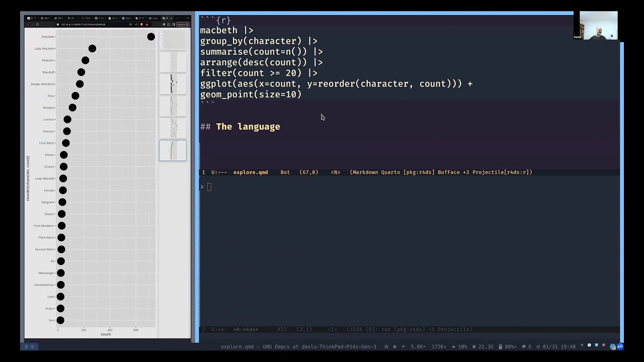Switch to the 'exp' browser tab
Viewport: 644px width, 362px height.
[153, 18]
